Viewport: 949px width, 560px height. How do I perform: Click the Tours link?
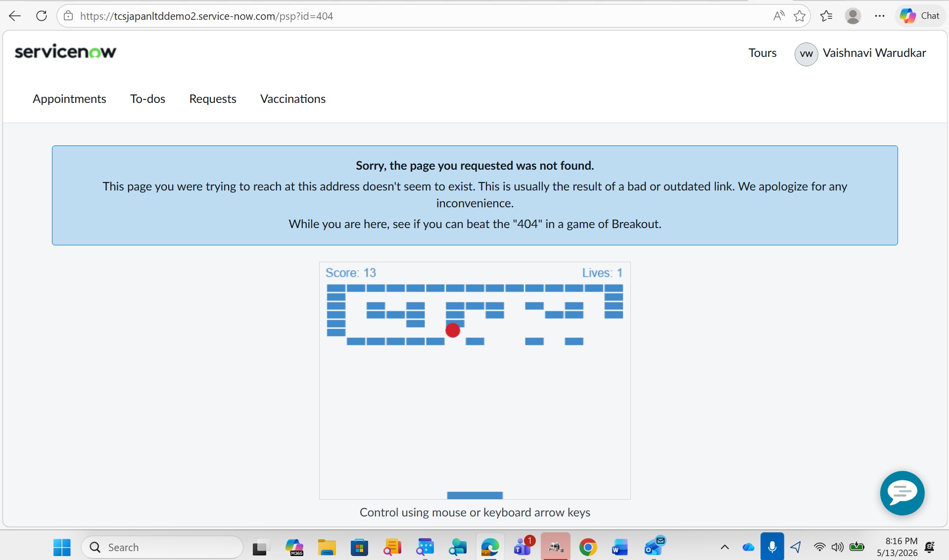point(762,53)
